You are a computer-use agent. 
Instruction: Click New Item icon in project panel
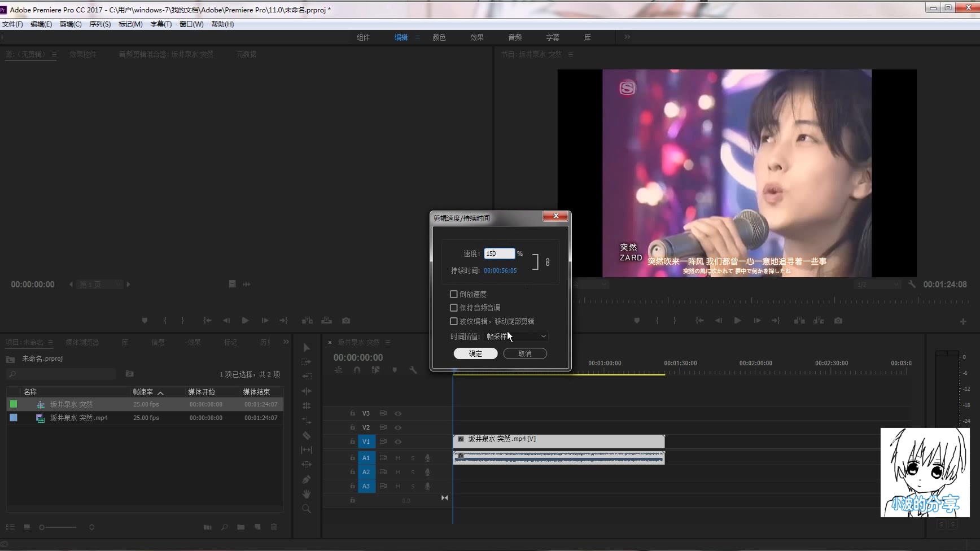pos(257,527)
